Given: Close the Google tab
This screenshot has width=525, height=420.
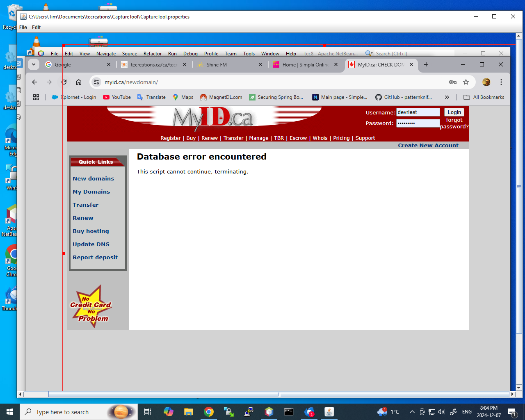Looking at the screenshot, I should click(109, 64).
